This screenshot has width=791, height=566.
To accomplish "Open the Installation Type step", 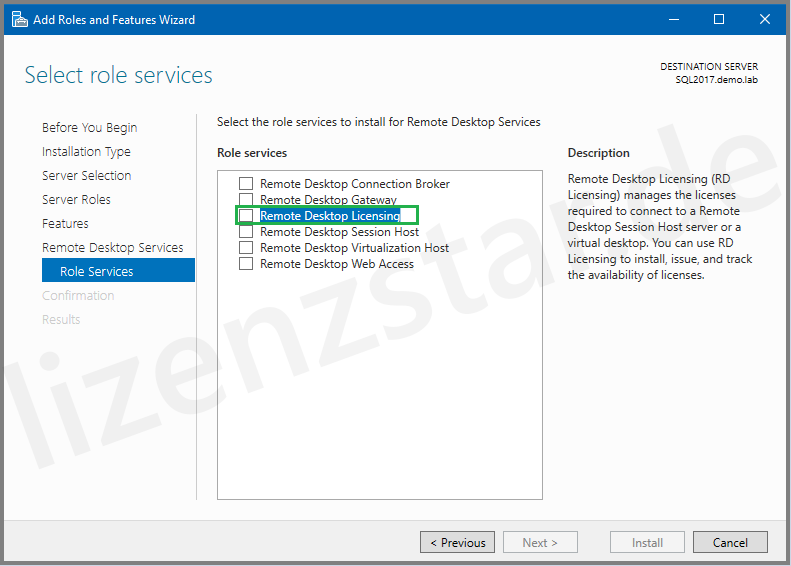I will point(86,152).
